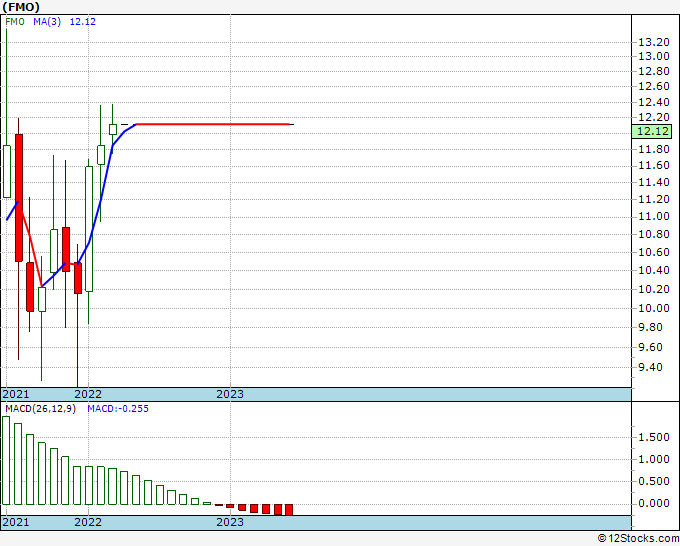Click the (FMO) chart title
The image size is (680, 546).
[21, 7]
